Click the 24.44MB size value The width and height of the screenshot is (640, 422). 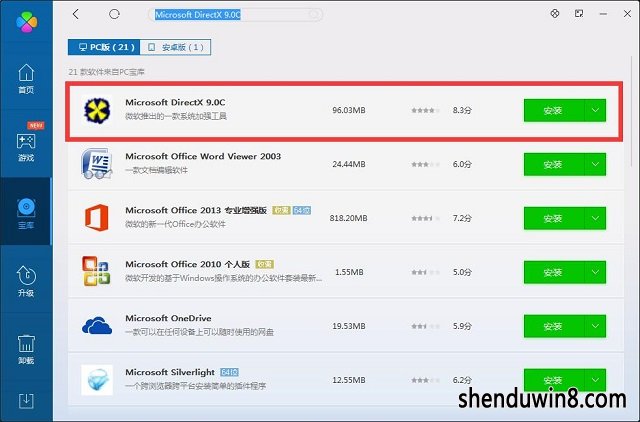pos(349,164)
